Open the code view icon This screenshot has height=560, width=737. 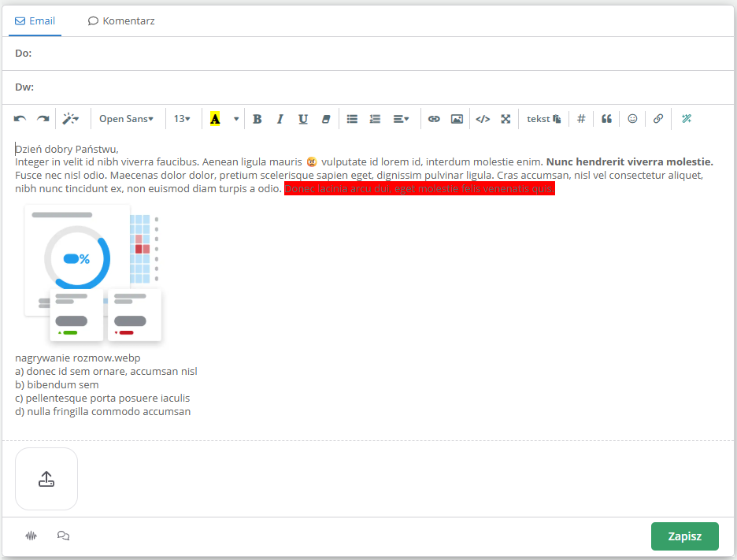point(483,119)
